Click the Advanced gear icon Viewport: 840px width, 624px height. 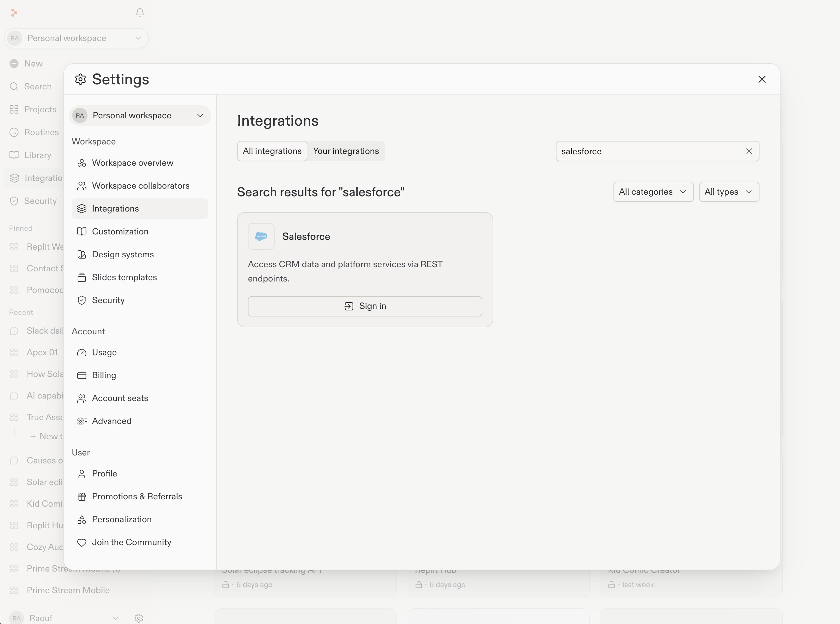[x=82, y=421]
